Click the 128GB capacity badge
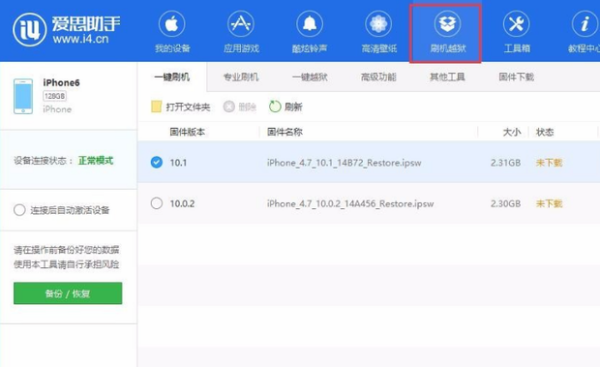 click(x=54, y=96)
